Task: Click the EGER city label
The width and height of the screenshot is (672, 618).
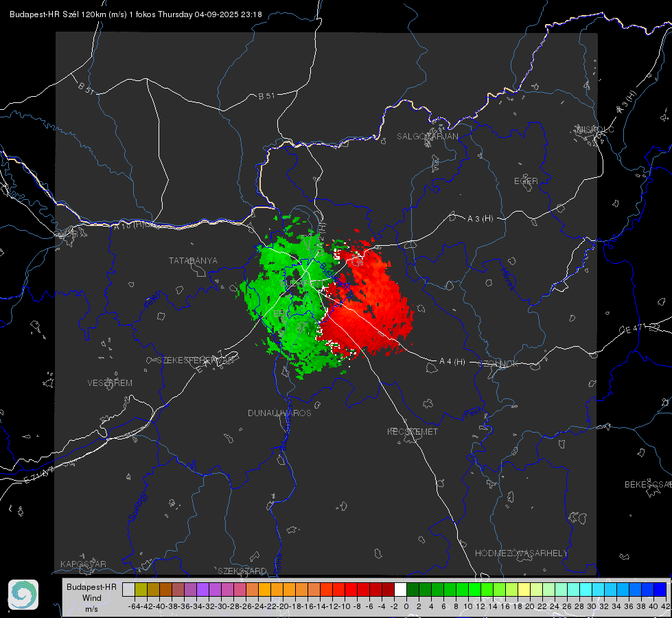Action: click(526, 181)
